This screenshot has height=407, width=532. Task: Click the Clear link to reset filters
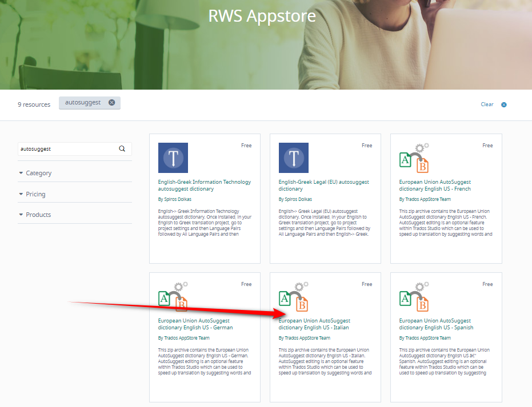point(487,104)
